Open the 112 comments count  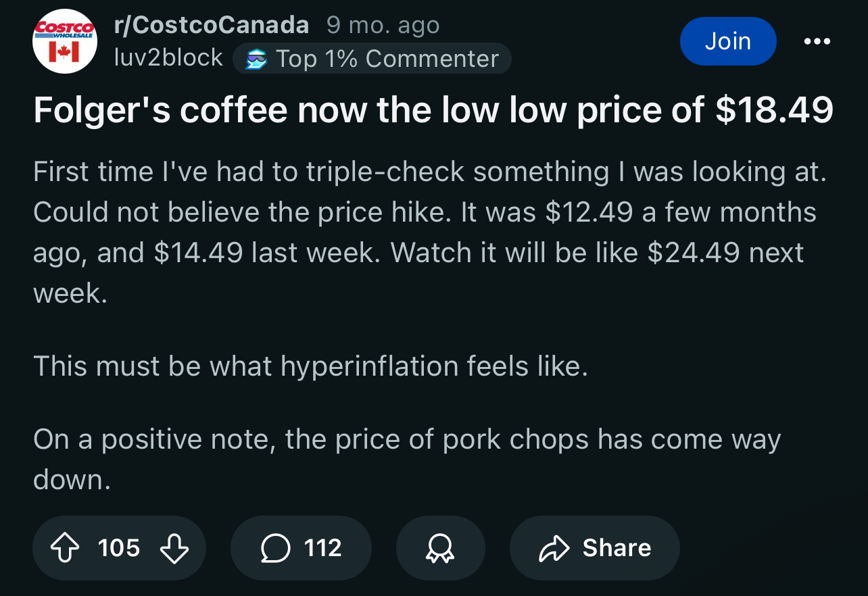coord(323,548)
